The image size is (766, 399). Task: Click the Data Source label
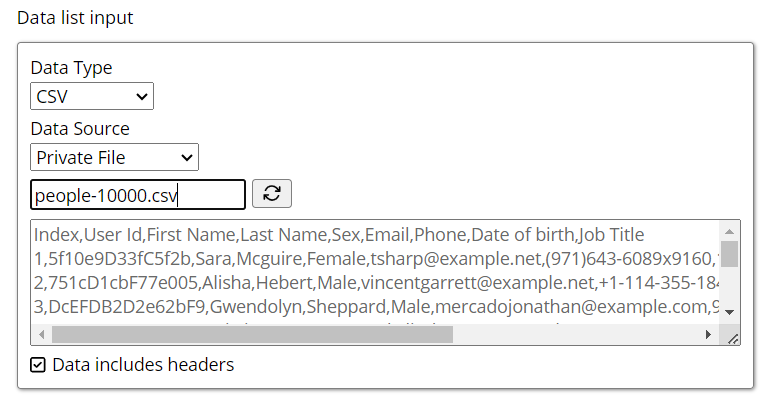tap(80, 129)
